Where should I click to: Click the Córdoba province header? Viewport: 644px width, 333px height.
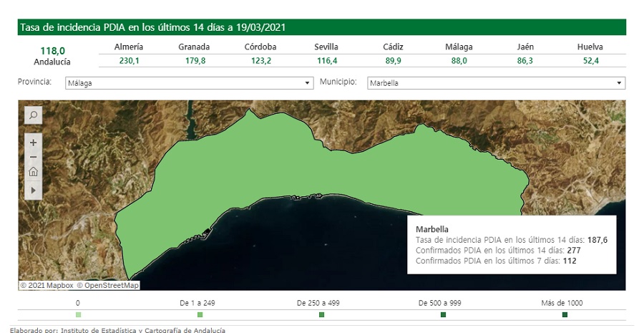pyautogui.click(x=260, y=47)
